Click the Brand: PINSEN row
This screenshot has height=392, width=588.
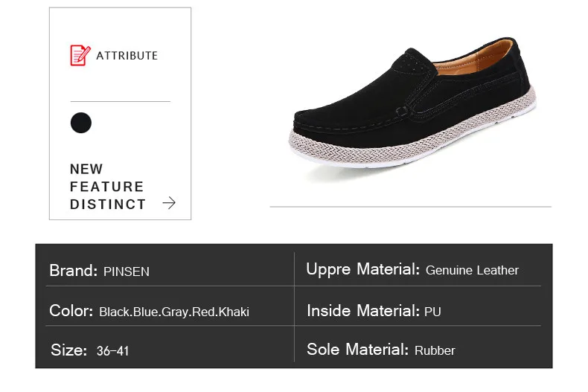170,270
